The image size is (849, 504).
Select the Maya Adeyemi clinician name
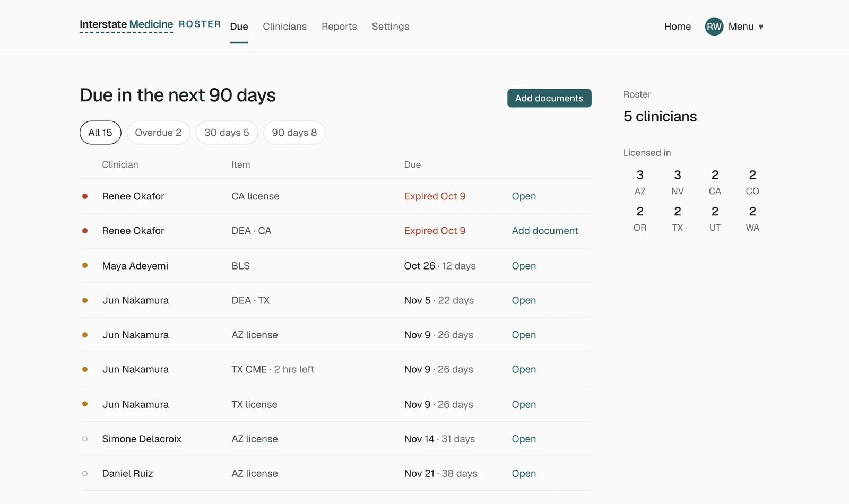[135, 266]
